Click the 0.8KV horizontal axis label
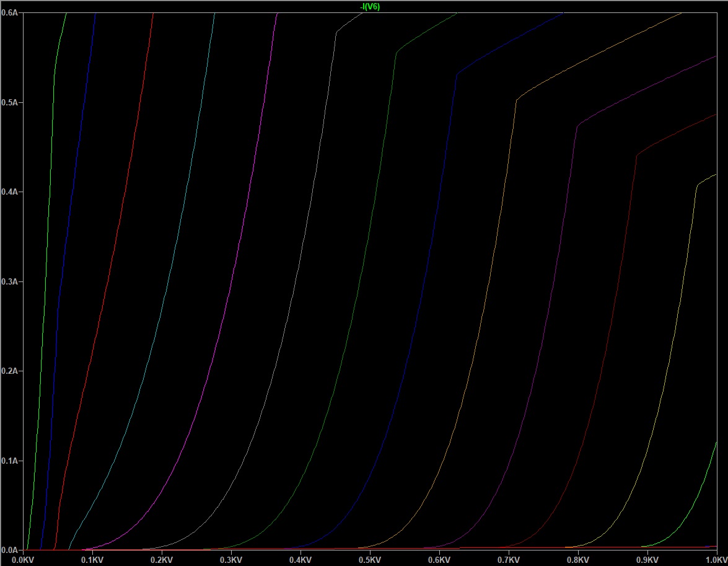Viewport: 728px width, 566px height. (x=578, y=560)
